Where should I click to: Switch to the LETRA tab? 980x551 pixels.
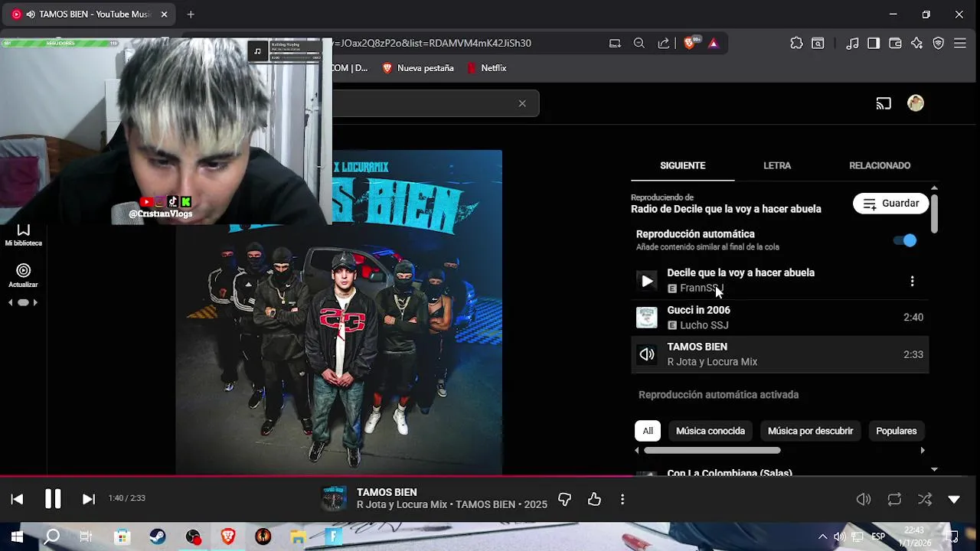(777, 165)
